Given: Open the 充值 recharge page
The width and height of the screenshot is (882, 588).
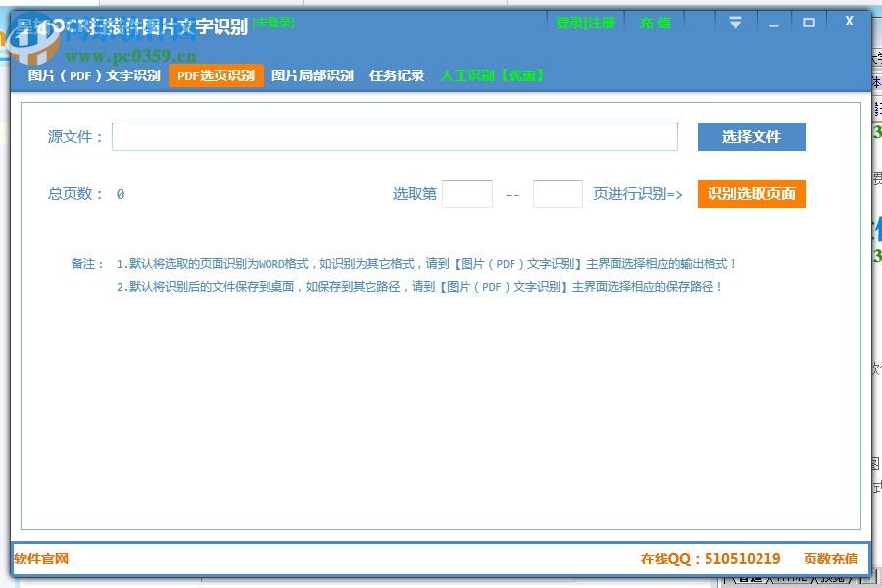Looking at the screenshot, I should tap(655, 23).
